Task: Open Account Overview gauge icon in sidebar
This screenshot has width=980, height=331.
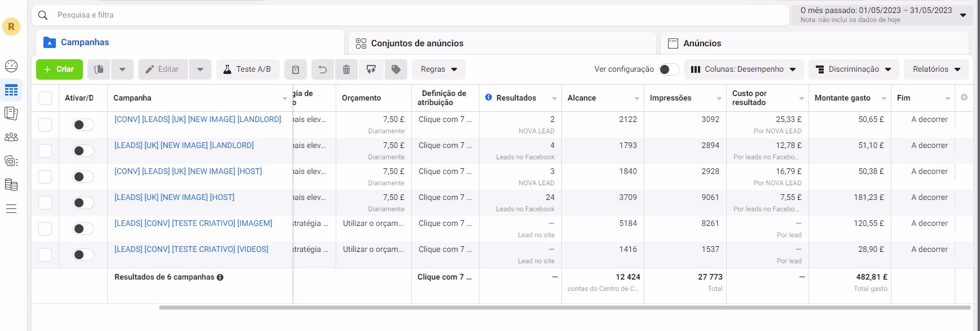Action: tap(11, 66)
